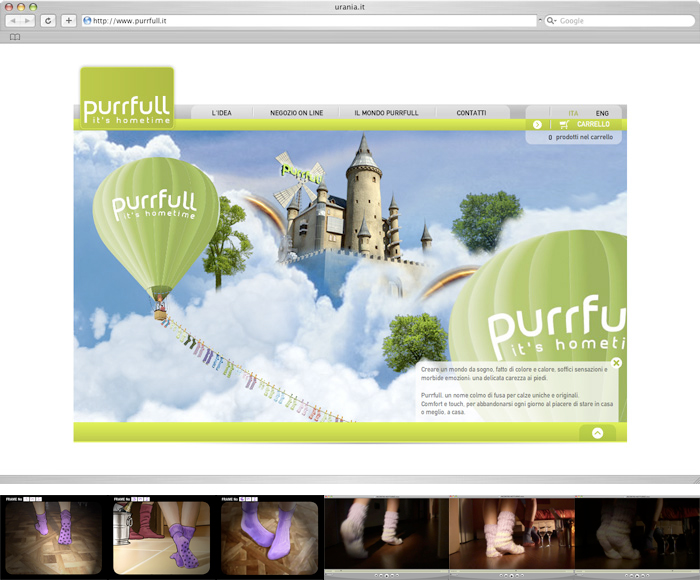Switch the language to ITA
700x580 pixels.
[573, 113]
